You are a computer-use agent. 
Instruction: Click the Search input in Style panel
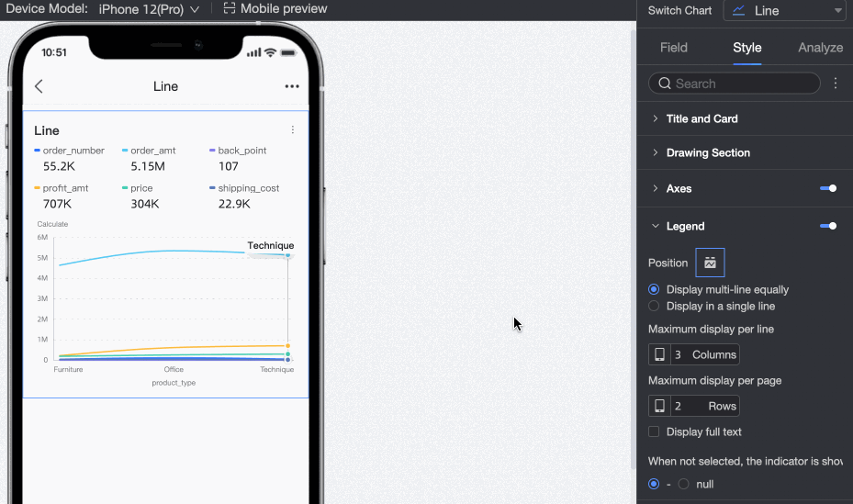735,84
